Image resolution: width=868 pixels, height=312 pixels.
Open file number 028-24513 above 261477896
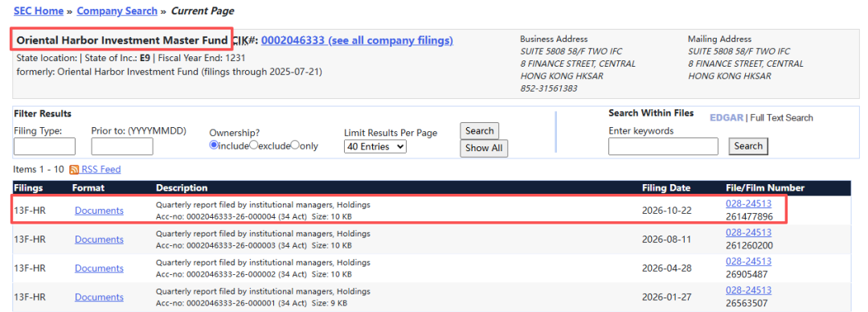(748, 204)
